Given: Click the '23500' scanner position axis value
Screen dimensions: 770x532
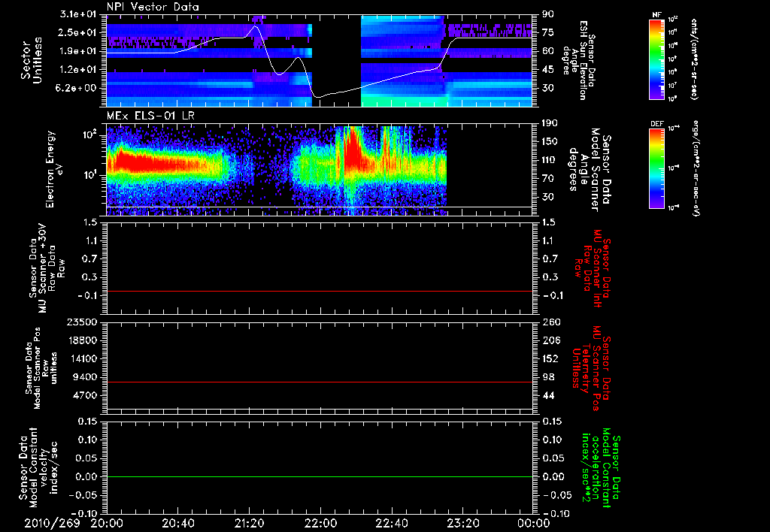Looking at the screenshot, I should coord(83,322).
